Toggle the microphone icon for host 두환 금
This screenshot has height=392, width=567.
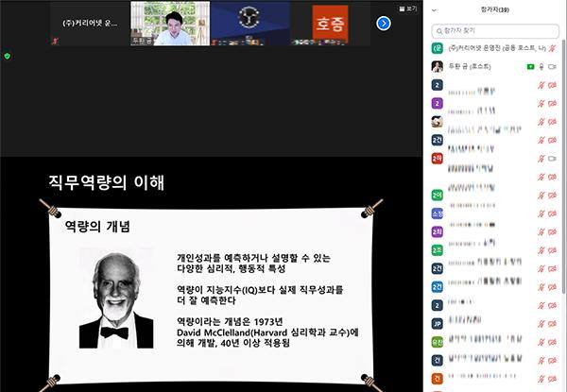pyautogui.click(x=541, y=67)
